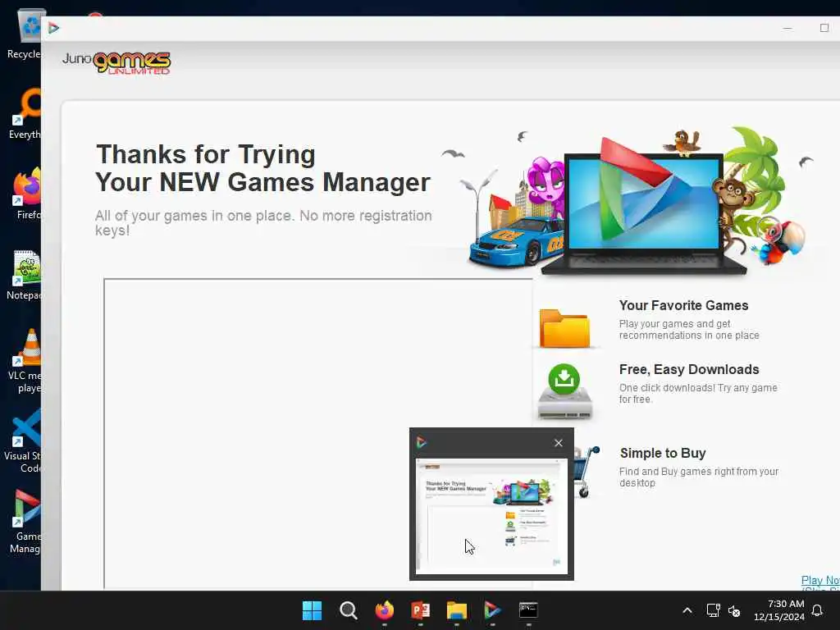The height and width of the screenshot is (630, 840).
Task: Select the Notepad++ desktop shortcut
Action: point(24,276)
